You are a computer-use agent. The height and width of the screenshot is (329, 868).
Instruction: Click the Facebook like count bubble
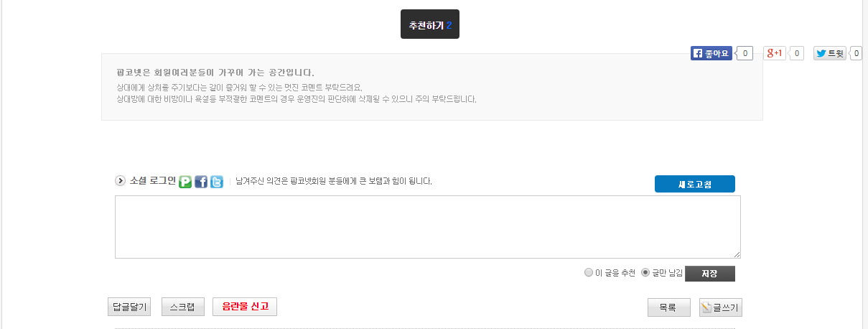point(745,53)
